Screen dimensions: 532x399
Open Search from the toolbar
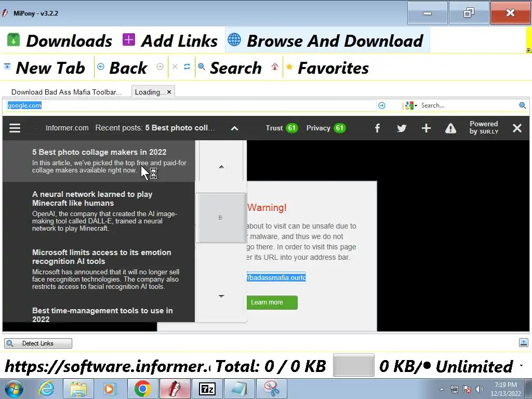(230, 68)
